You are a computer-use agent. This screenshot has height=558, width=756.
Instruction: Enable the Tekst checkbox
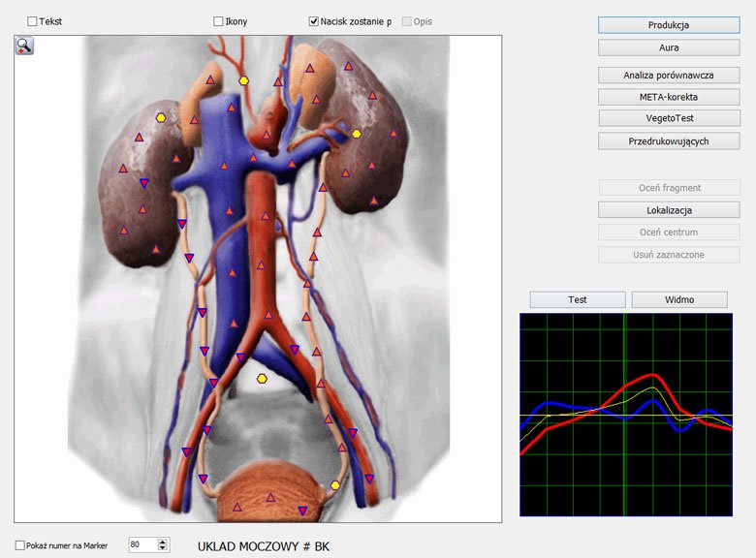click(33, 21)
